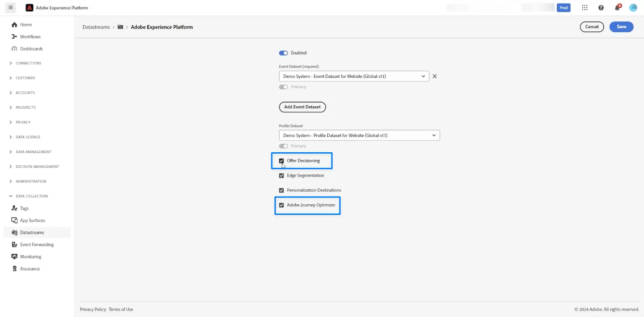Toggle the Enabled switch off
This screenshot has height=317, width=644.
[284, 53]
